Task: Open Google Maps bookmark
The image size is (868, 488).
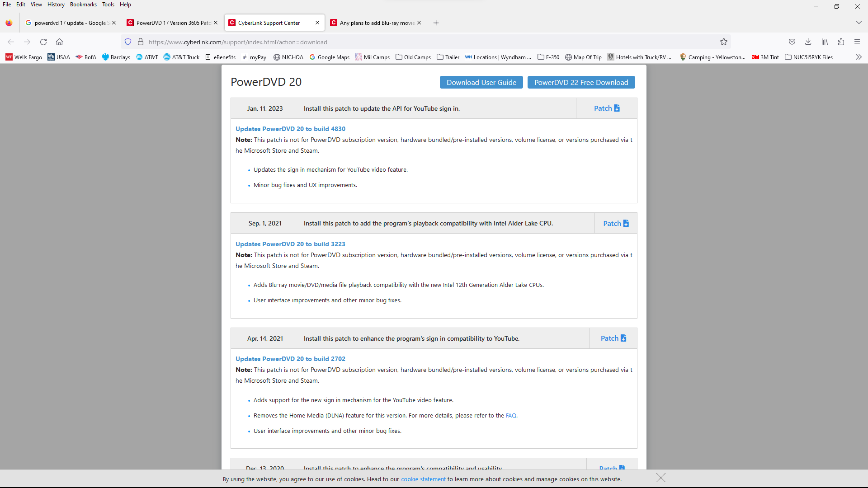Action: click(x=330, y=57)
